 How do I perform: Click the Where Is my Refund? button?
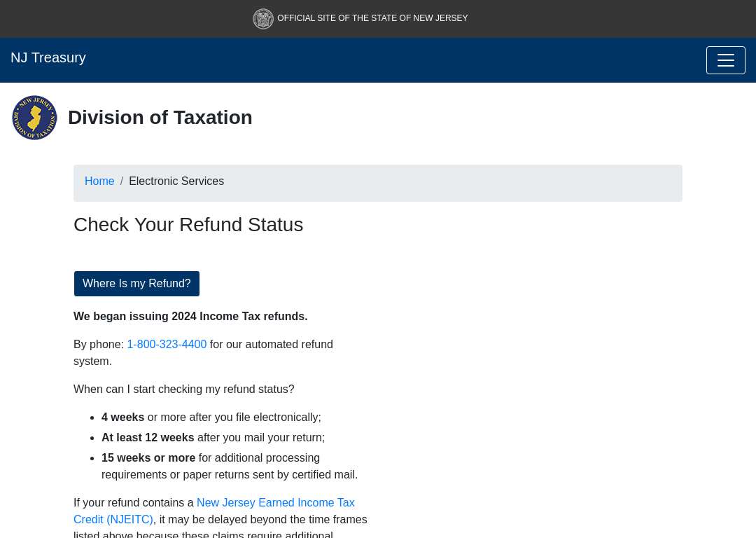pos(136,284)
